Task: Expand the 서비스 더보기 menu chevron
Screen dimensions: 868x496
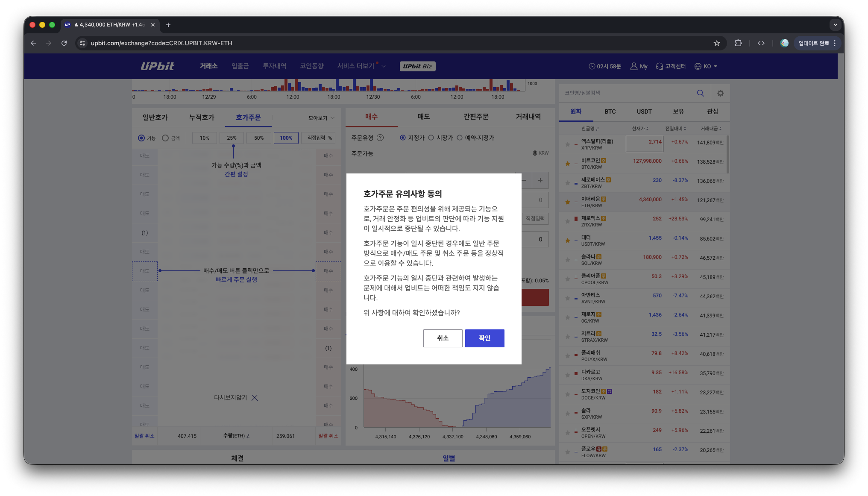Action: [x=384, y=66]
